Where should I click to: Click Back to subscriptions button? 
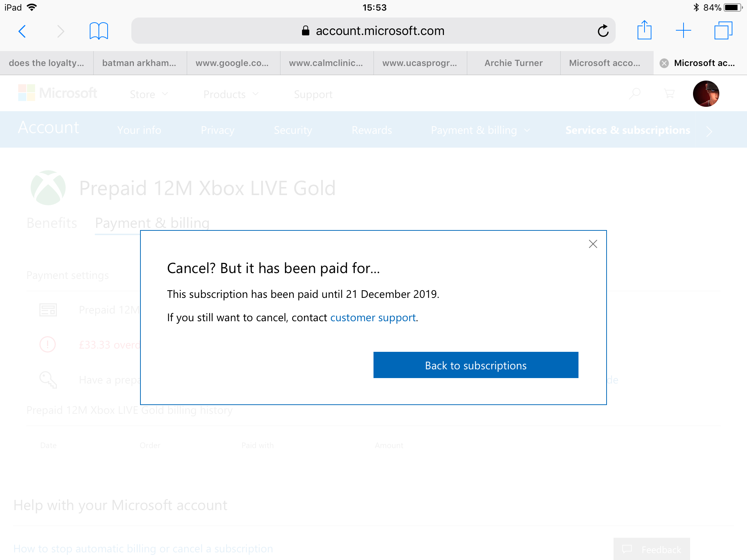(x=475, y=365)
